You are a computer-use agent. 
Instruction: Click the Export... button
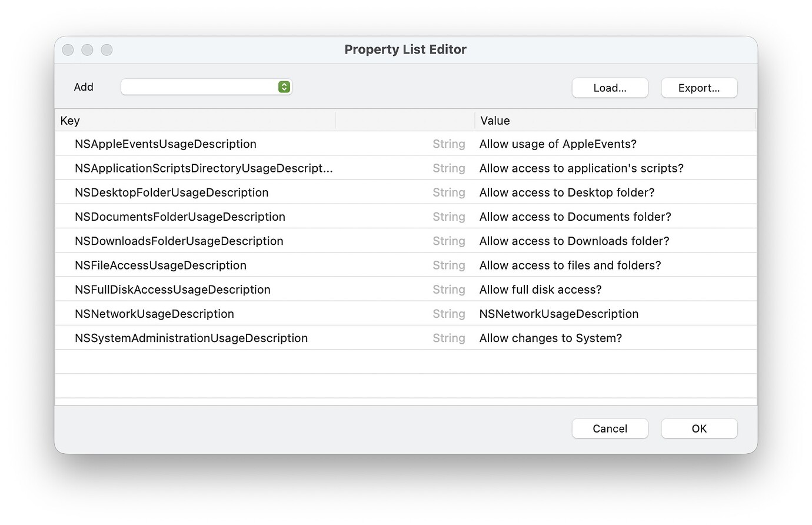tap(699, 87)
